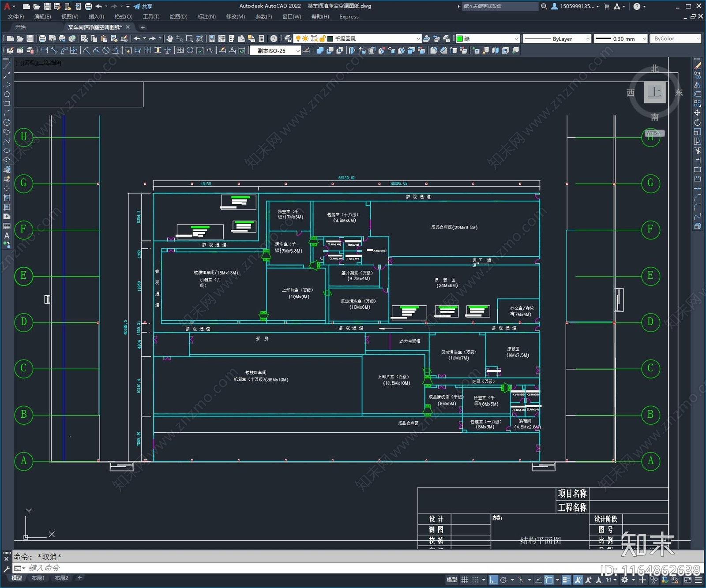Select the multiline text A tool

[x=7, y=236]
